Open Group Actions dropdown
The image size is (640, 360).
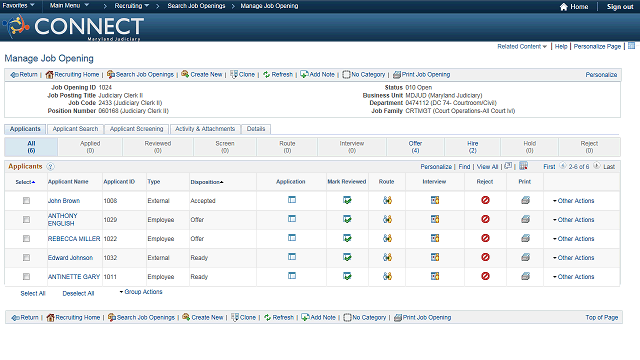(x=141, y=292)
